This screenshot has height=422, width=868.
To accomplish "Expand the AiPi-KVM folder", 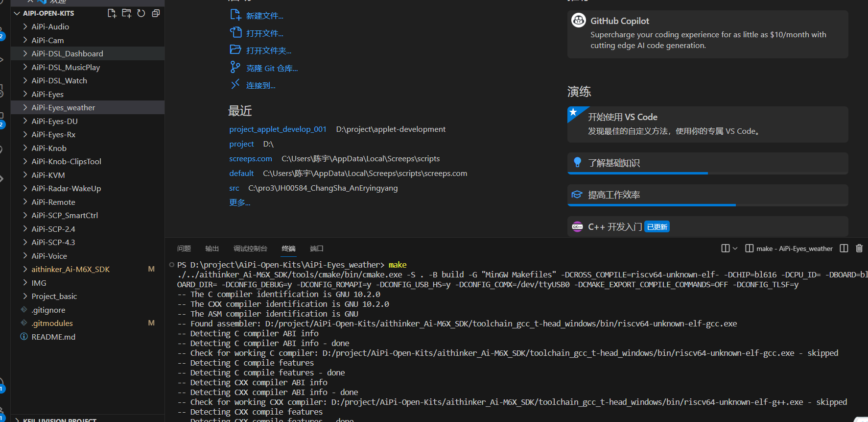I will 25,175.
